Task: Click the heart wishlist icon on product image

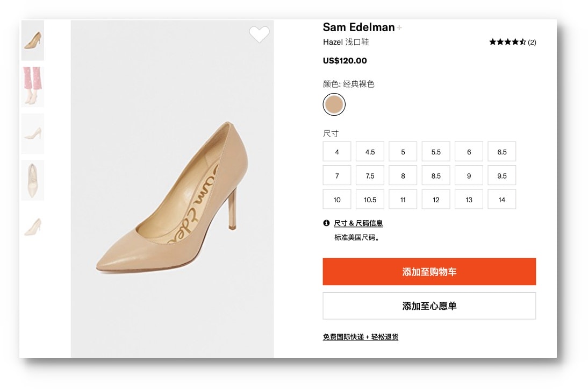Action: coord(259,34)
